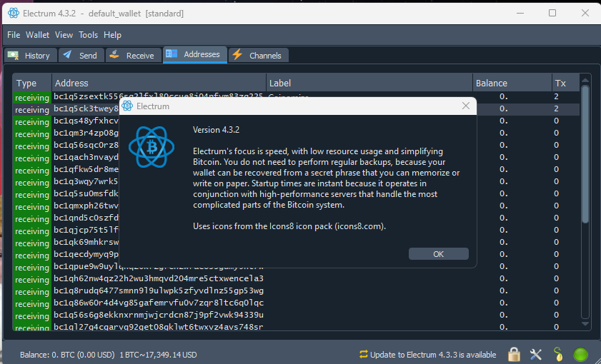The width and height of the screenshot is (601, 364).
Task: Sort by the Label column header
Action: pos(369,83)
